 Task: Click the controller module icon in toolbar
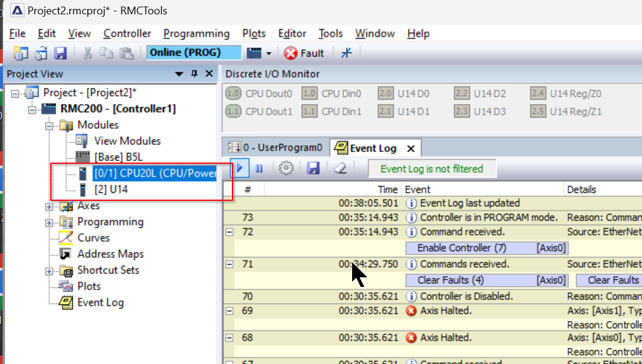point(254,53)
